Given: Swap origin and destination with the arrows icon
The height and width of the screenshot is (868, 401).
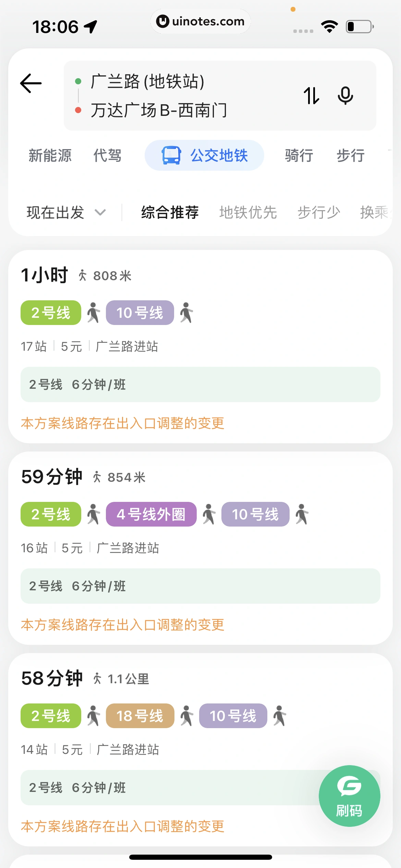Looking at the screenshot, I should 311,96.
